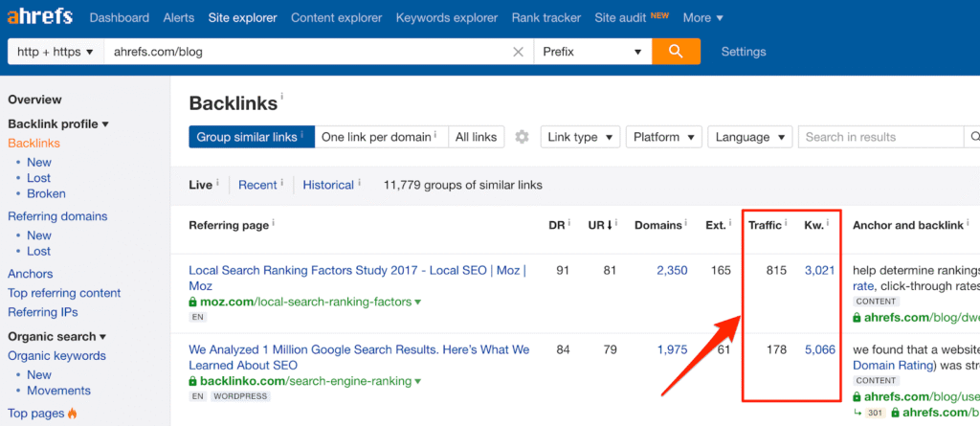
Task: Open the gear settings icon beside All links
Action: [522, 137]
